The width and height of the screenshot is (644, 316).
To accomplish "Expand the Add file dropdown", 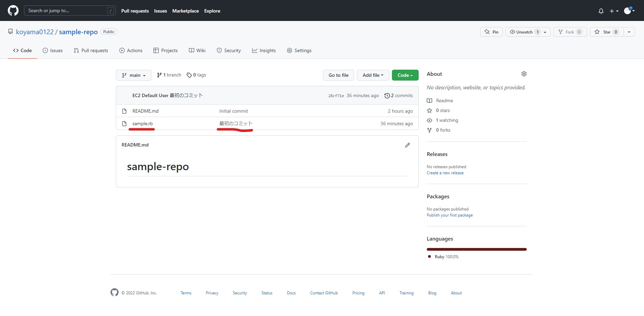I will (x=373, y=75).
